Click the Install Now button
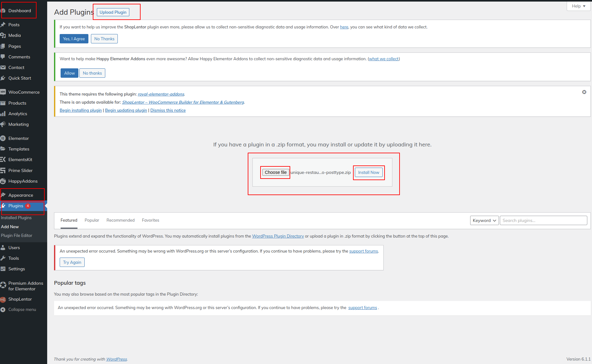The height and width of the screenshot is (364, 592). (368, 172)
